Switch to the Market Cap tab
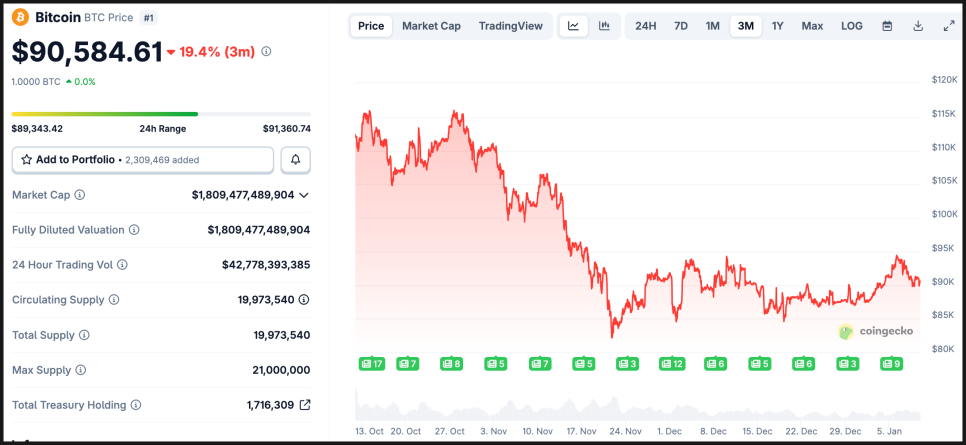Viewport: 966px width, 445px height. pyautogui.click(x=431, y=26)
